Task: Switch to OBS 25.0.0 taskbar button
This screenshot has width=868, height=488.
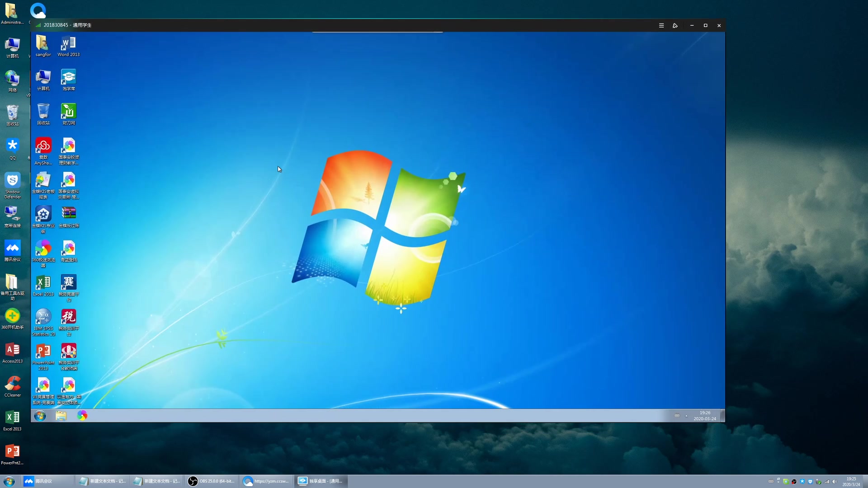Action: (x=212, y=481)
